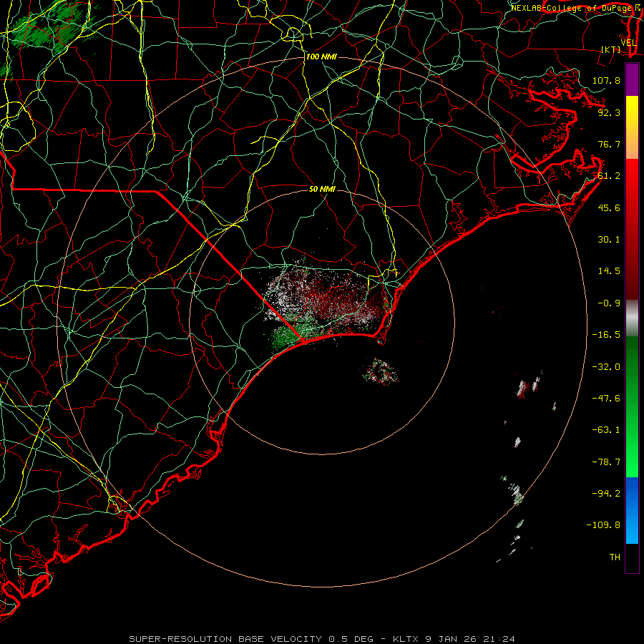Select the 30.1 velocity scale value
Image resolution: width=644 pixels, height=644 pixels.
(x=609, y=240)
